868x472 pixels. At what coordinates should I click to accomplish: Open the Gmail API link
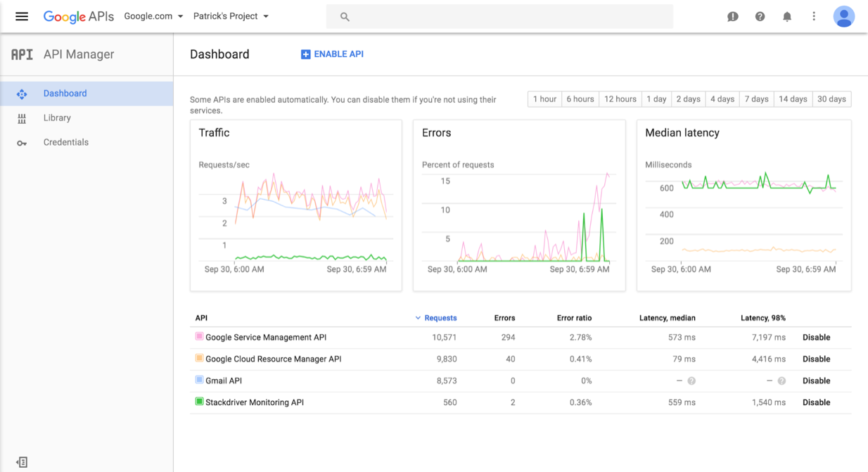[x=224, y=381]
